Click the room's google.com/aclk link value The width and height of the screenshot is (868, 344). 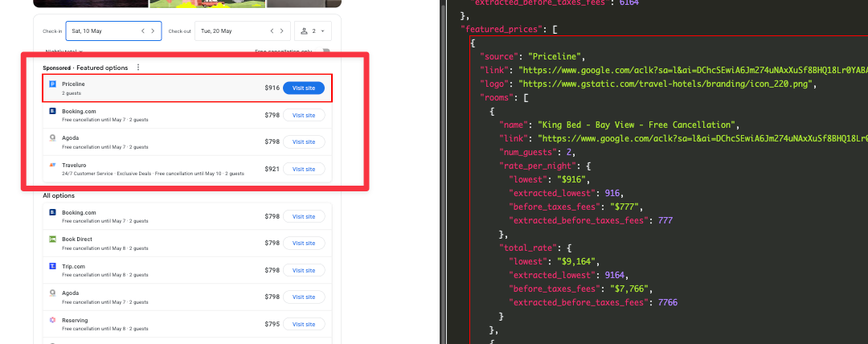click(702, 138)
